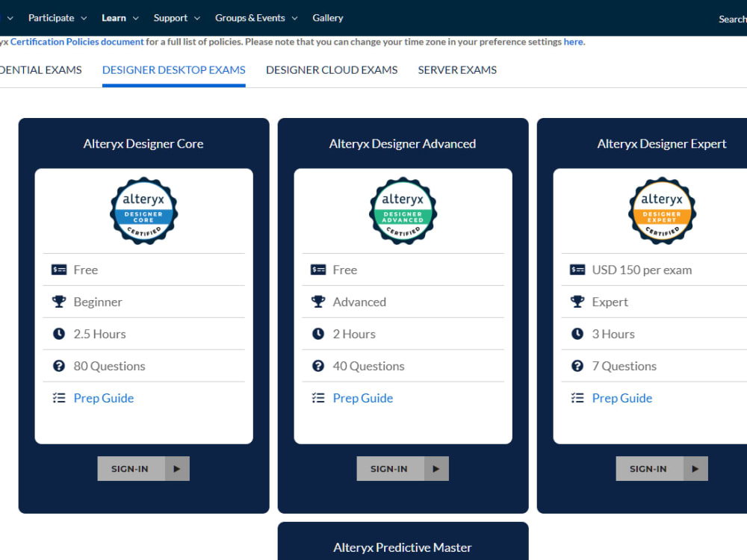747x560 pixels.
Task: Click the 40 Questions text
Action: 369,366
